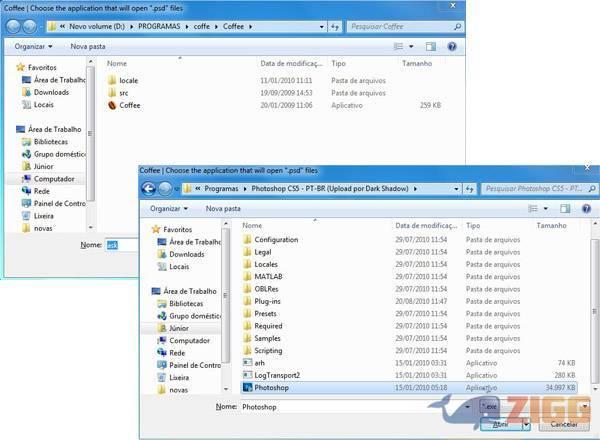The image size is (600, 440).
Task: Sort by the Data de modificação column header
Action: point(427,226)
